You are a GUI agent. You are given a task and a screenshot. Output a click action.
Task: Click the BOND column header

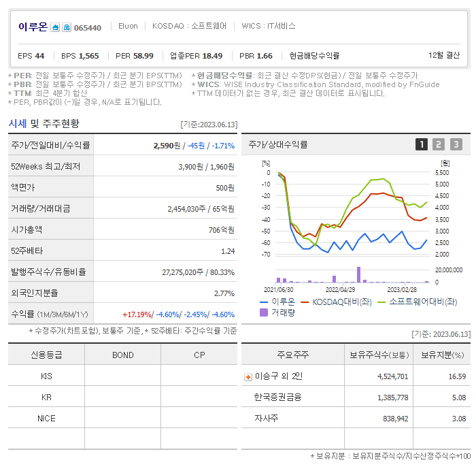[x=122, y=355]
